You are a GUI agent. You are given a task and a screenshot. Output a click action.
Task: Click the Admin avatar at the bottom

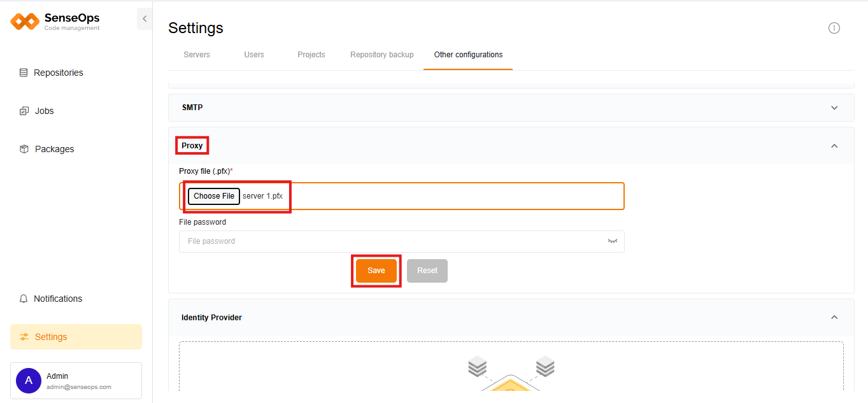[x=28, y=380]
